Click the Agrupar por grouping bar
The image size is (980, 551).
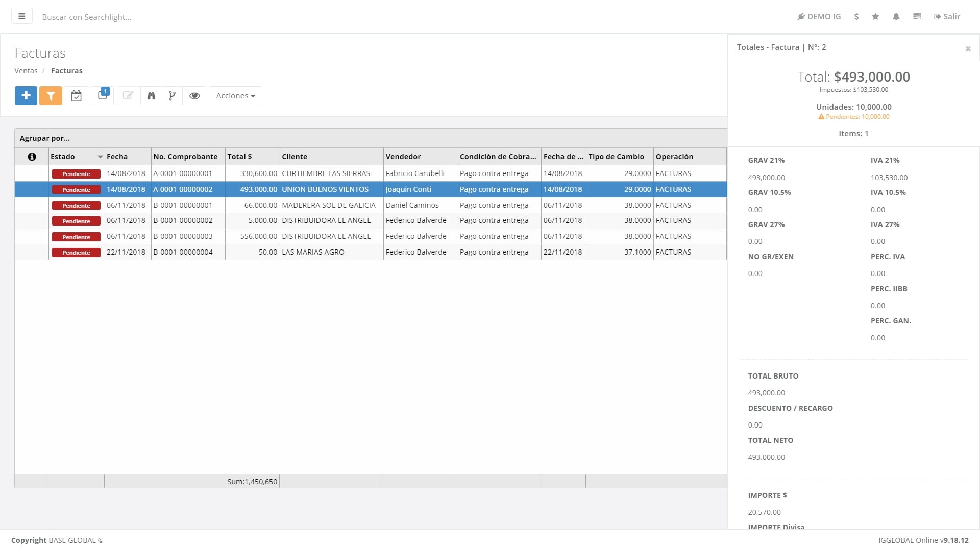[x=45, y=138]
